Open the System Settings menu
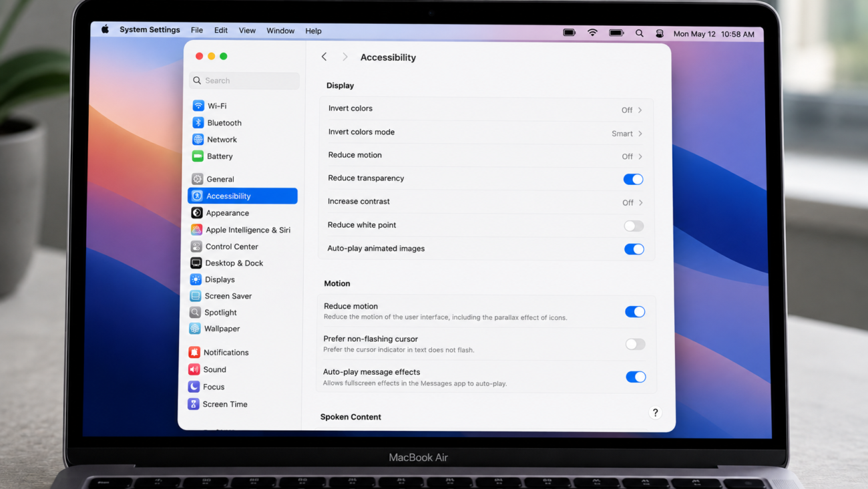This screenshot has height=489, width=868. click(x=150, y=29)
